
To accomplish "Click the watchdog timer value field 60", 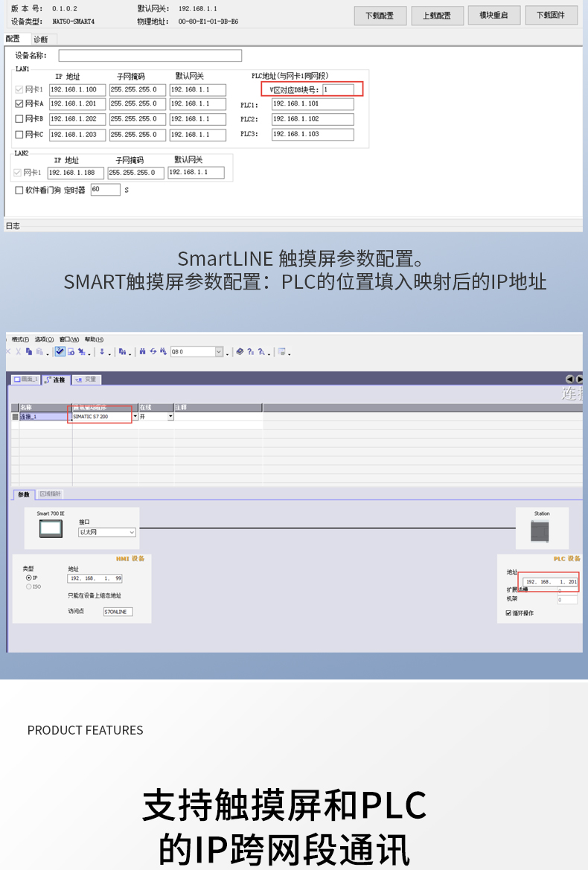I will point(106,190).
